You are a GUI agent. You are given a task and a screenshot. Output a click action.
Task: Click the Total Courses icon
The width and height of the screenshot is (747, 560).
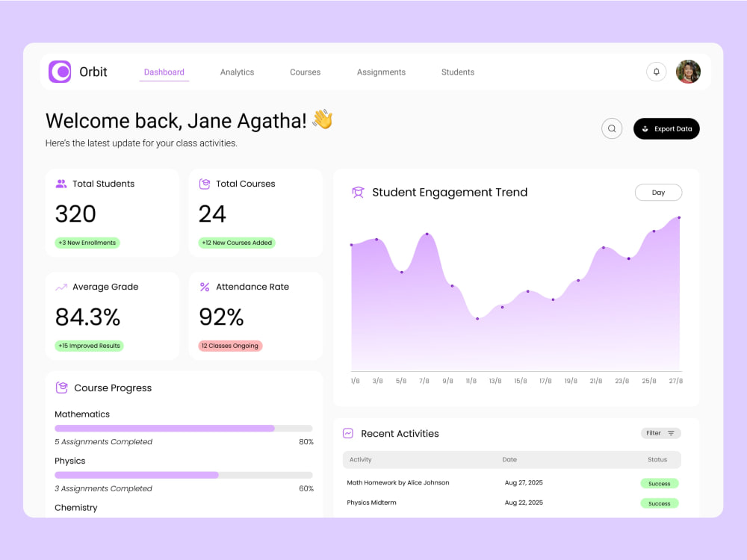205,184
